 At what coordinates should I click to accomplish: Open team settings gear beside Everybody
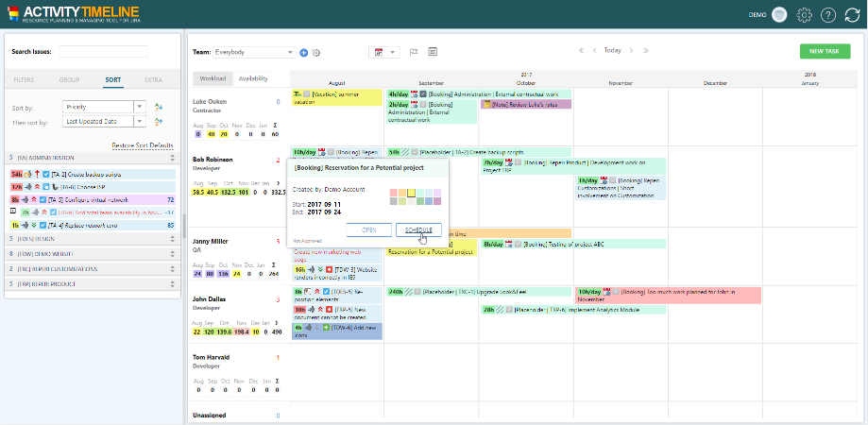316,53
